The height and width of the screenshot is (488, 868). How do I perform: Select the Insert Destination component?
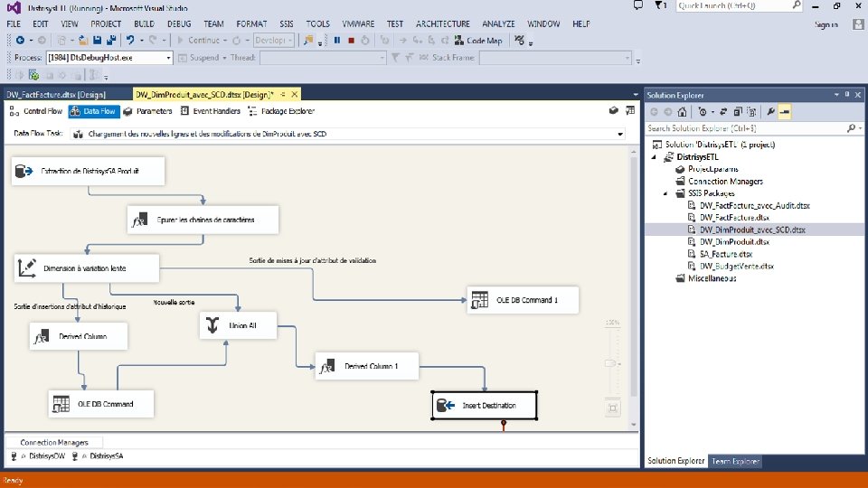point(485,406)
